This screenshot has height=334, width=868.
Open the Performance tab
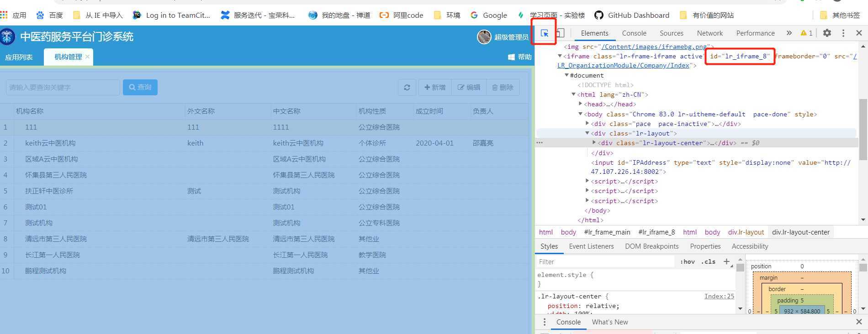[755, 33]
